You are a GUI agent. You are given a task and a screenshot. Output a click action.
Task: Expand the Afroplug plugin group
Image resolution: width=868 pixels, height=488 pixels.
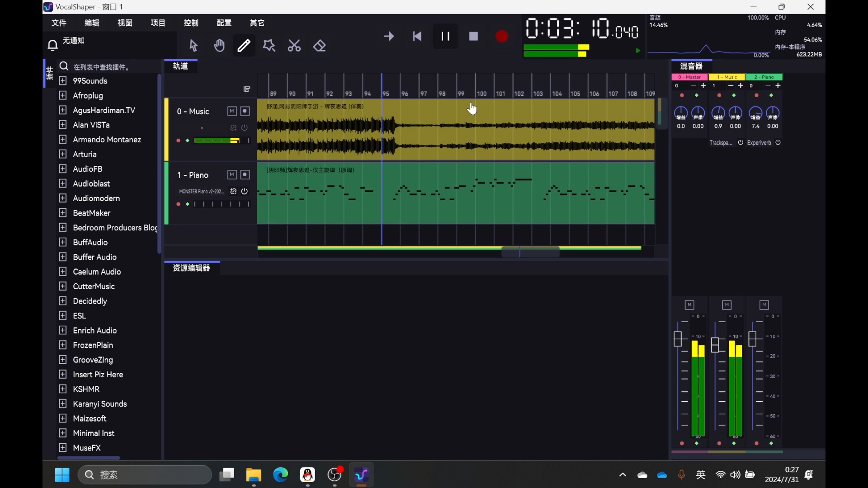click(x=63, y=95)
